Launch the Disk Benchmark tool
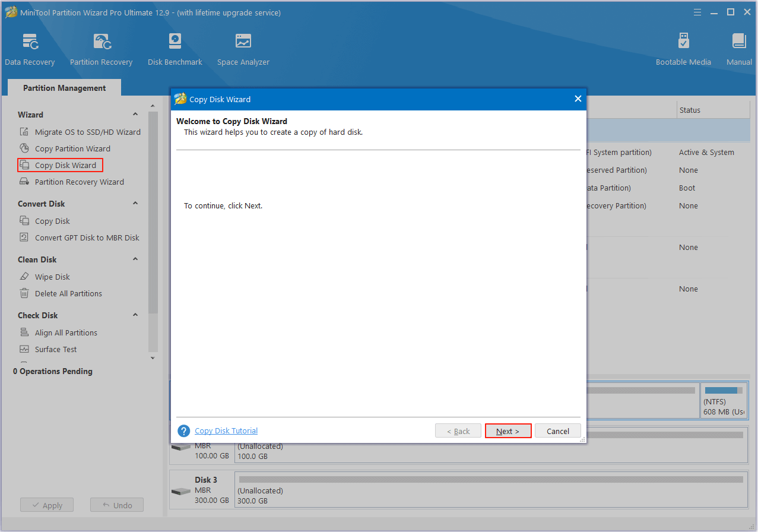 [x=175, y=50]
